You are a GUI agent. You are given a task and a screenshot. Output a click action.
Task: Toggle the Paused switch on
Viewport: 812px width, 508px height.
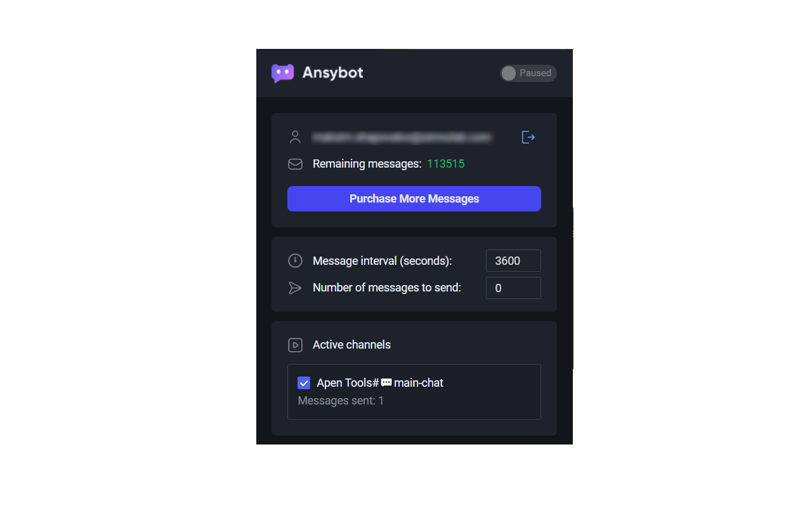(x=528, y=73)
